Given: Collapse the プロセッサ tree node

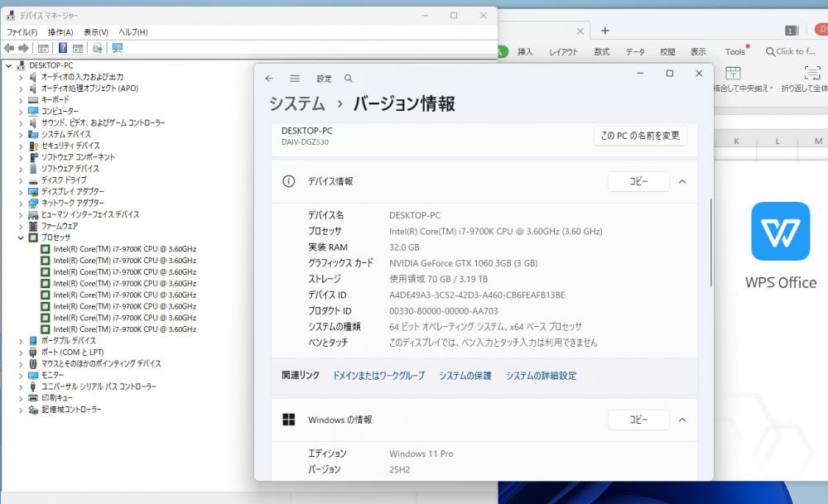Looking at the screenshot, I should 21,238.
